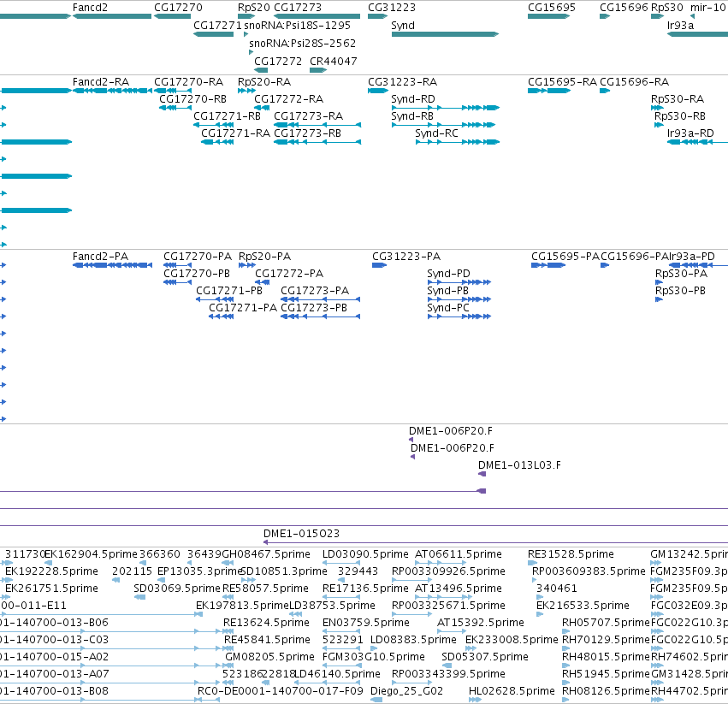Click the LD03090.5prime EST label

(x=365, y=554)
